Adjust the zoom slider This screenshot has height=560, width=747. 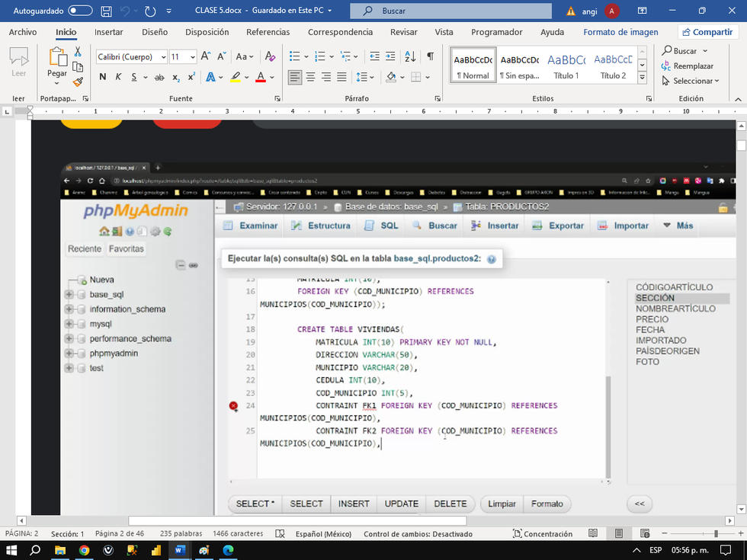tap(716, 534)
